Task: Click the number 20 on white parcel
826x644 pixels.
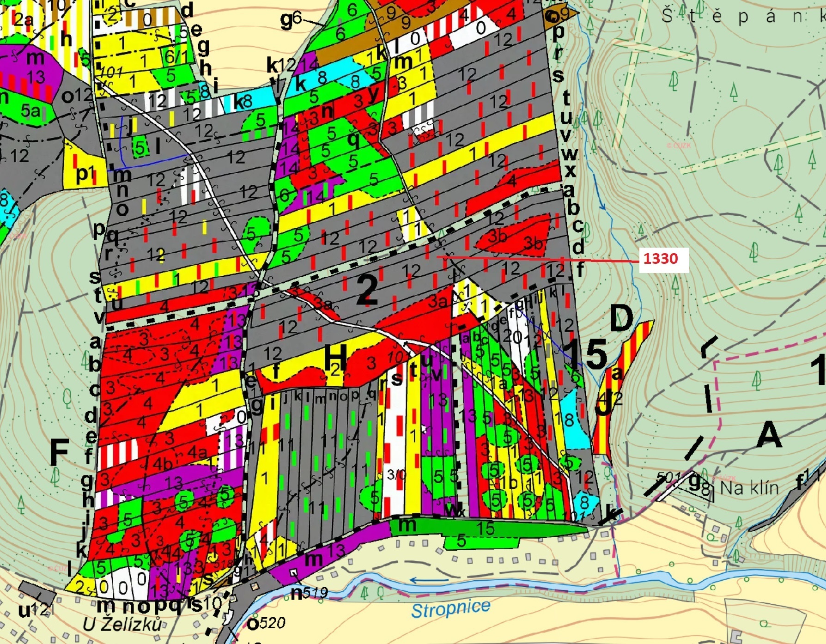Action: coord(513,336)
